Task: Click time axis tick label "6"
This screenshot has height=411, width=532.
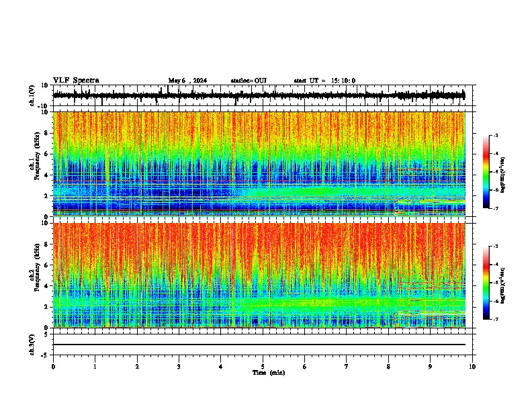Action: click(x=305, y=367)
